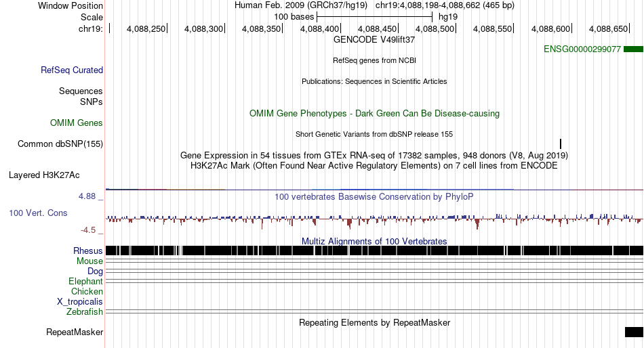This screenshot has width=644, height=348.
Task: Click the RepeatMasker track label
Action: click(x=75, y=332)
